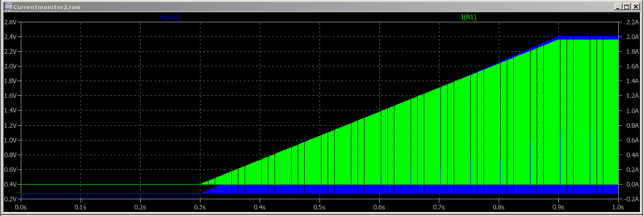Click the 2.6V left axis label
644x216 pixels.
coord(11,22)
